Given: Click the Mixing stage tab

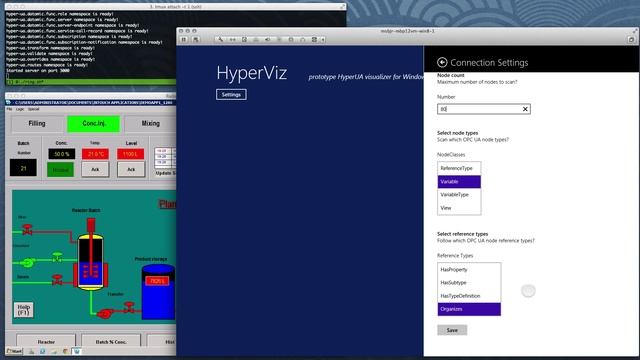Looking at the screenshot, I should (151, 124).
